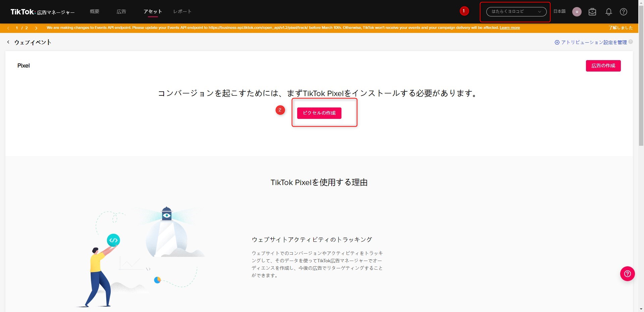Click the info icon beside アトリビューション設定を管理
Image resolution: width=644 pixels, height=312 pixels.
click(631, 42)
